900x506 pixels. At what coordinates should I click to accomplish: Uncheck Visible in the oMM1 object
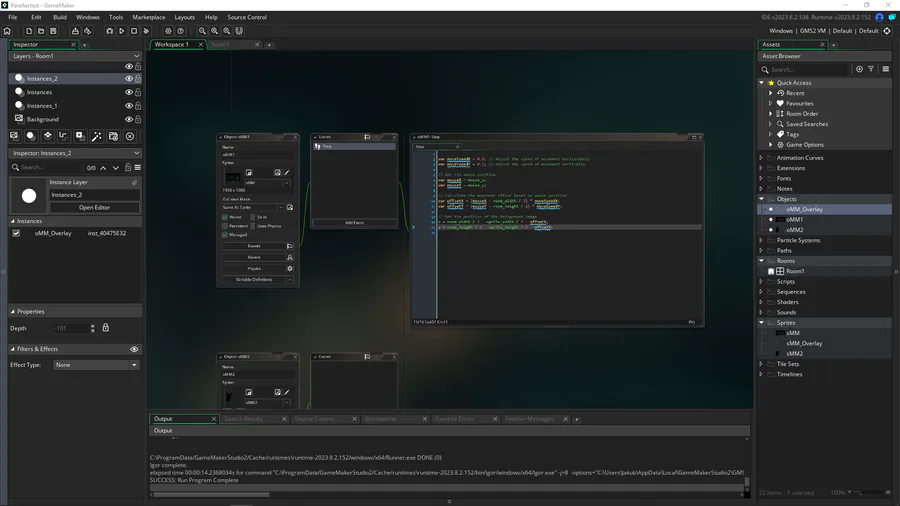(225, 217)
